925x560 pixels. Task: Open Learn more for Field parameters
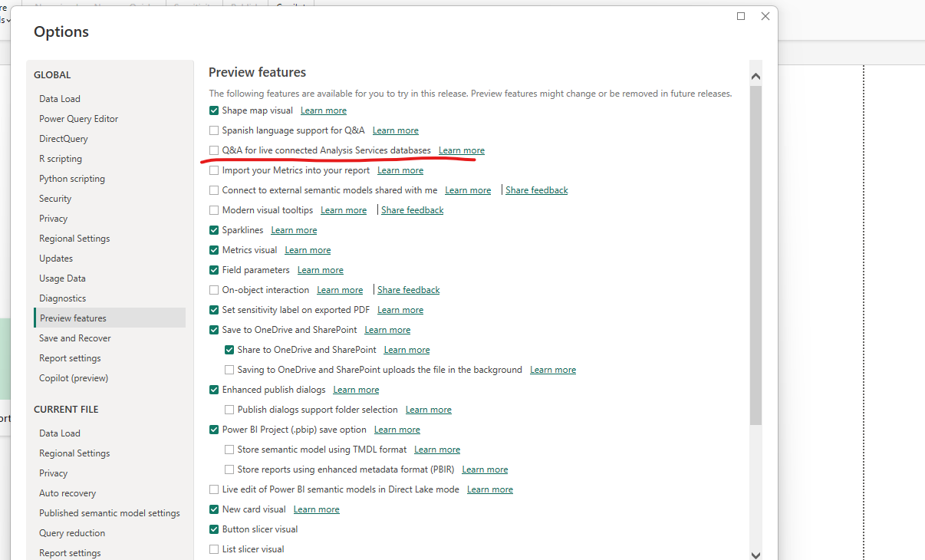click(x=321, y=270)
